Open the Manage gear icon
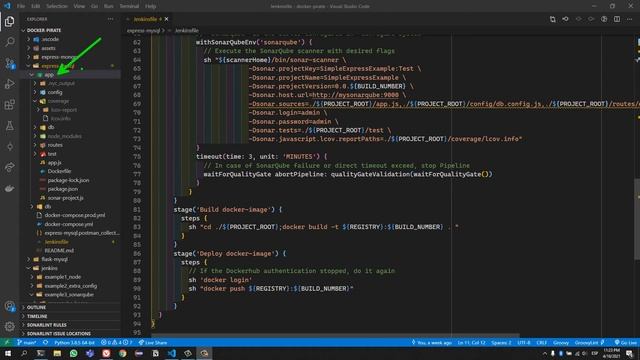This screenshot has height=360, width=640. [9, 326]
